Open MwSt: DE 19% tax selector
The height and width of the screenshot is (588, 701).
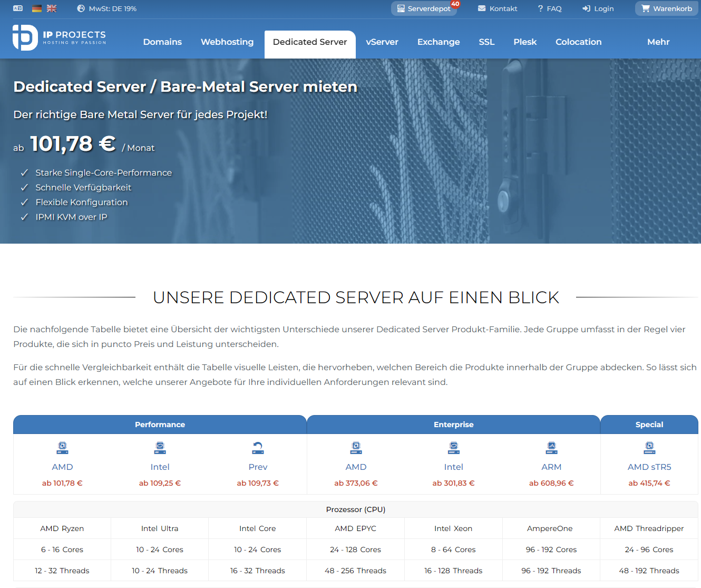click(x=107, y=8)
